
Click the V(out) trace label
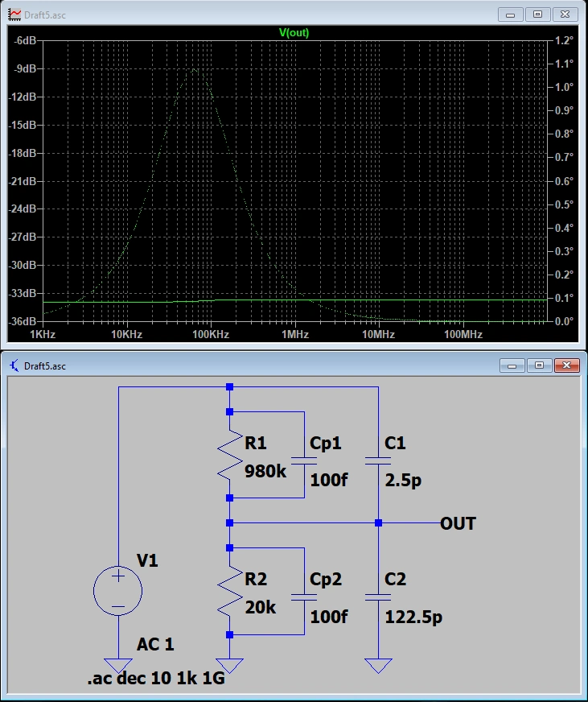[294, 33]
